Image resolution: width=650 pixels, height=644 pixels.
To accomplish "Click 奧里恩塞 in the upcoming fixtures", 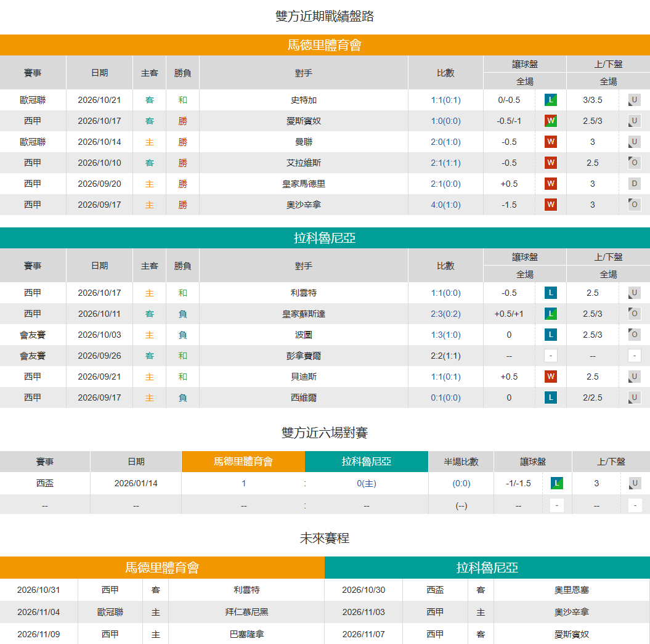I will point(572,590).
